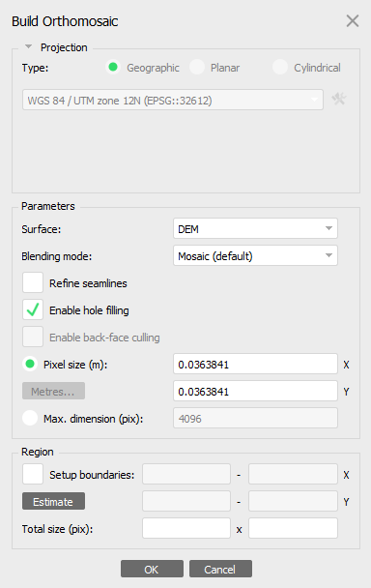Toggle Enable back-face culling checkbox

click(33, 337)
